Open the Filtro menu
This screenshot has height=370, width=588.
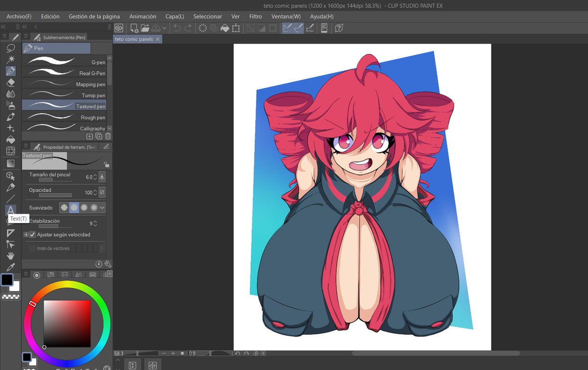tap(255, 16)
